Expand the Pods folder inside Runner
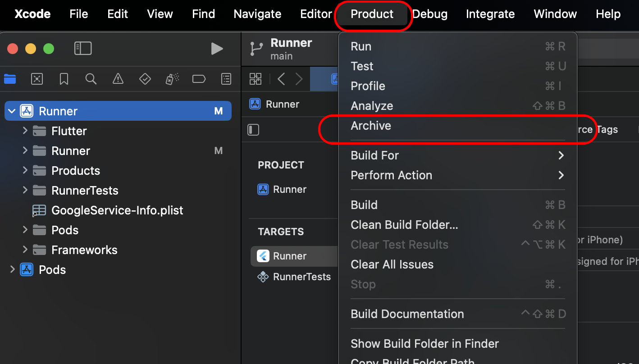 25,230
